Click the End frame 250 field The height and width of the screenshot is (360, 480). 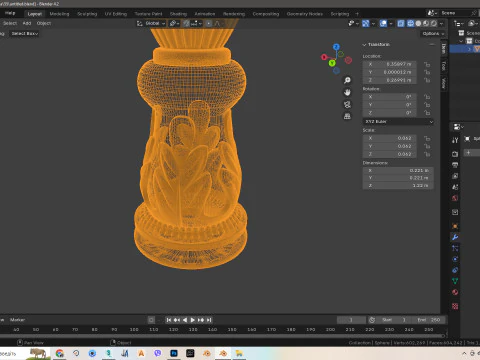(x=429, y=320)
